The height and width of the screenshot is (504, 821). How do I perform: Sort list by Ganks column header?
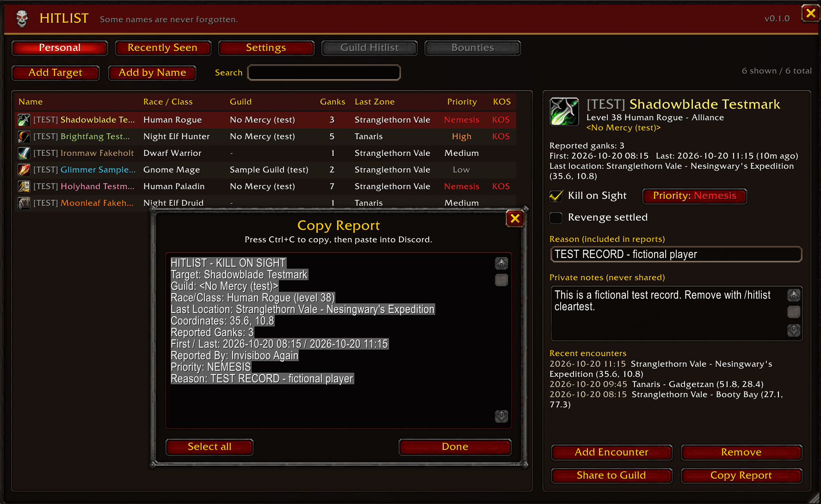click(x=333, y=102)
